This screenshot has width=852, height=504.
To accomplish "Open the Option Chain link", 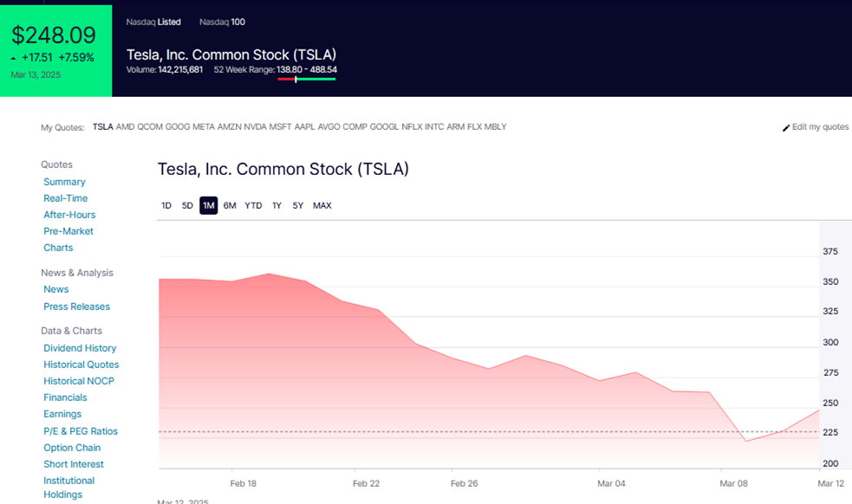I will 72,448.
